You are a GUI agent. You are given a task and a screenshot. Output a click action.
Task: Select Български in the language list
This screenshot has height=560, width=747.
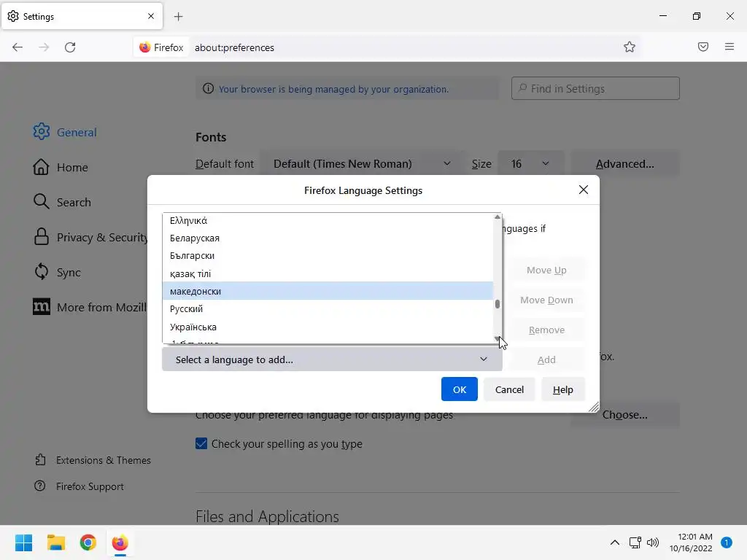click(328, 256)
